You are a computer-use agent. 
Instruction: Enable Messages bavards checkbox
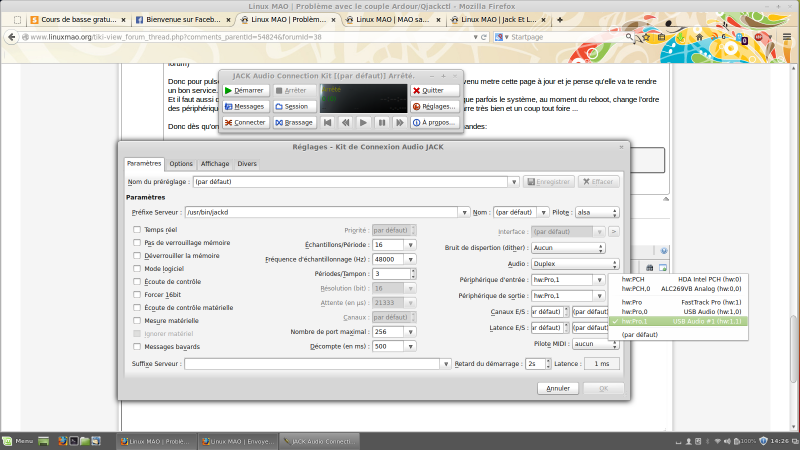[137, 346]
